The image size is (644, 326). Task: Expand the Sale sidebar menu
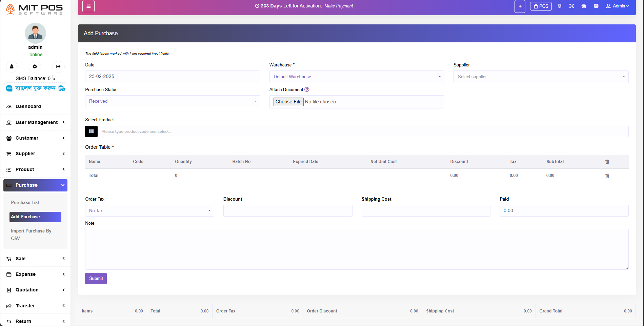point(35,259)
